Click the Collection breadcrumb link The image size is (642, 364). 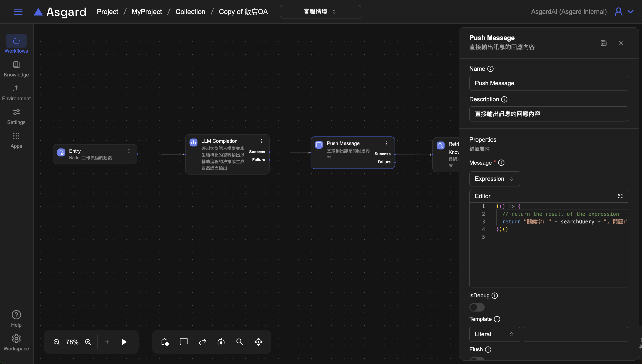pyautogui.click(x=190, y=12)
